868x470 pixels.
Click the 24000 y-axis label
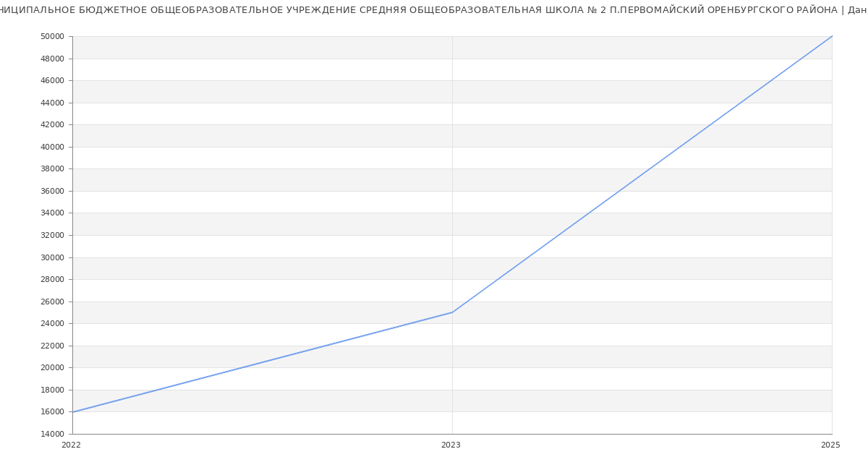click(x=52, y=324)
